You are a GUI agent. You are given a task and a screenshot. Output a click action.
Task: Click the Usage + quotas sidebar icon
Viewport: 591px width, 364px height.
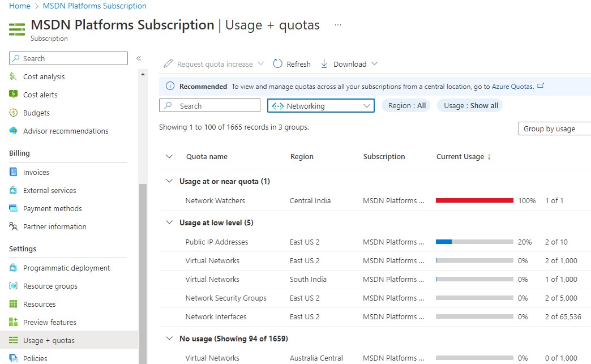click(13, 340)
